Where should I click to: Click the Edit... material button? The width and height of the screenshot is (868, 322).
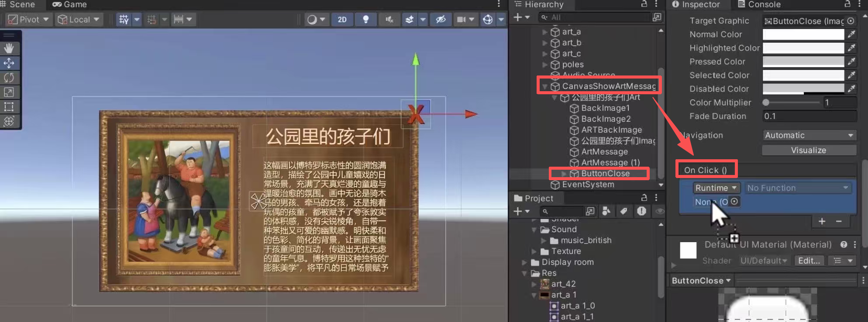point(809,260)
